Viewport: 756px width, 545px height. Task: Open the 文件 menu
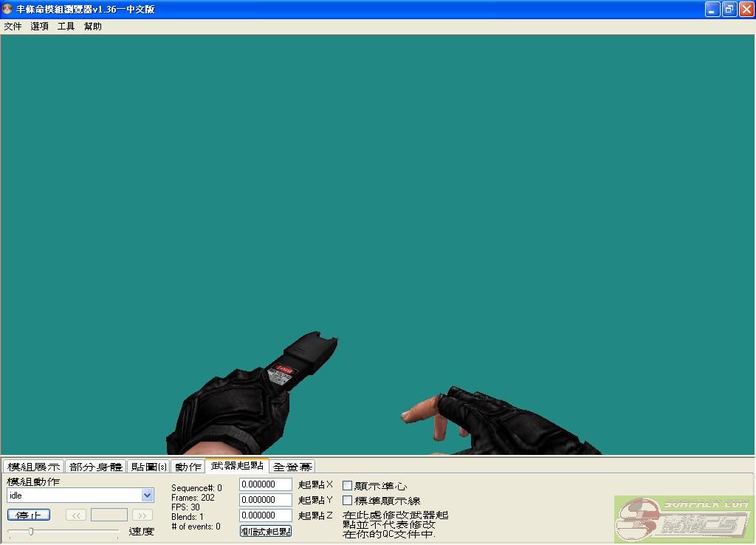point(13,27)
